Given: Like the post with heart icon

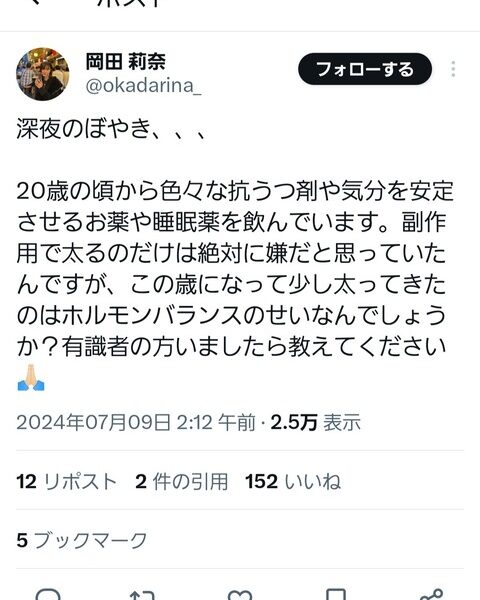Looking at the screenshot, I should point(240,595).
